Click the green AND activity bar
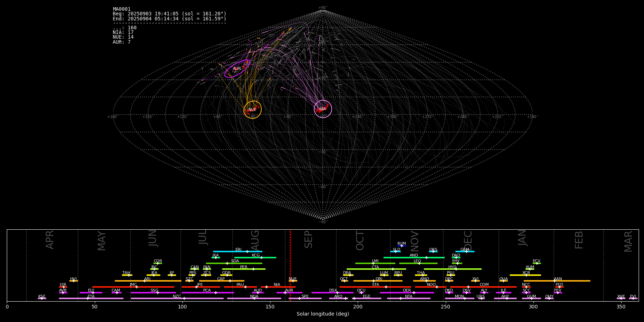This screenshot has height=322, width=644. click(x=404, y=258)
